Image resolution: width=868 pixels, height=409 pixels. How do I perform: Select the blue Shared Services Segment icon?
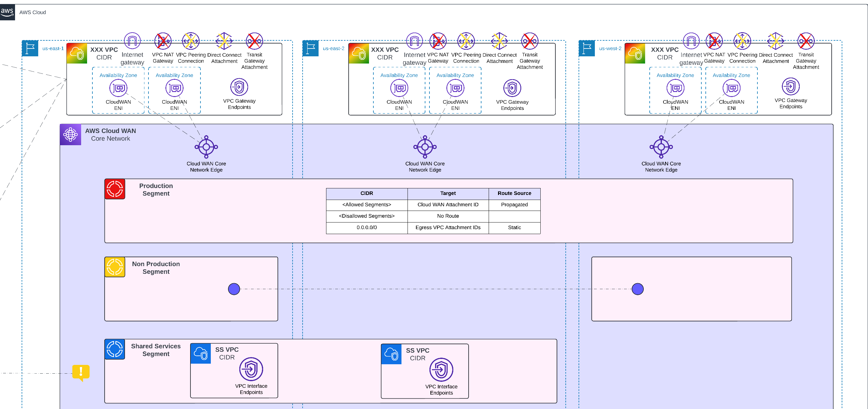pyautogui.click(x=115, y=349)
